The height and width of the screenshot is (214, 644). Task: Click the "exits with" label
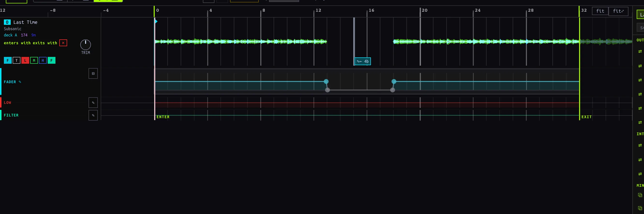point(45,43)
